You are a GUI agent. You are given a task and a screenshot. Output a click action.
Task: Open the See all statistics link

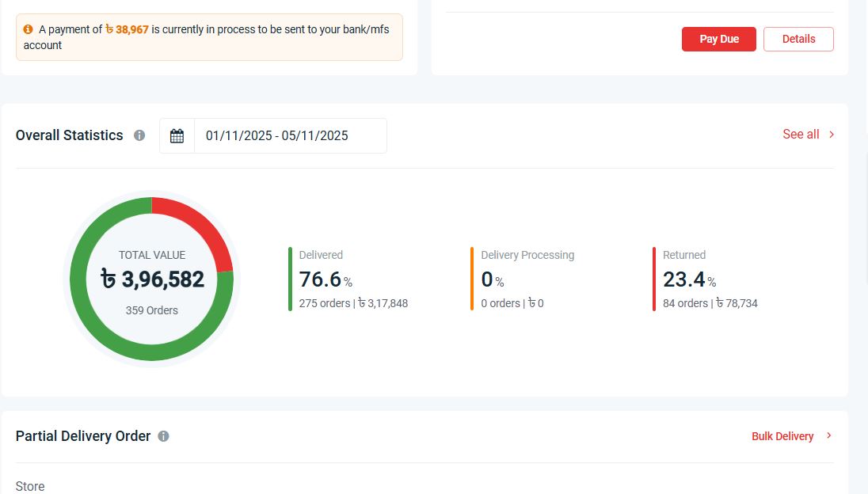pos(801,135)
